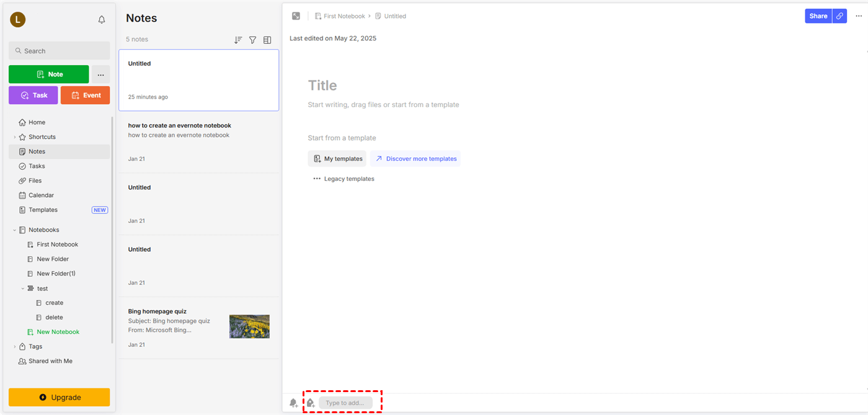Click the add tag icon
Image resolution: width=868 pixels, height=415 pixels.
point(311,403)
